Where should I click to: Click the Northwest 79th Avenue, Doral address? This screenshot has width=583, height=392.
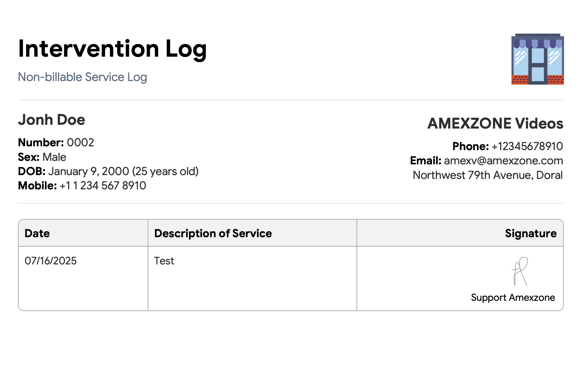pos(487,175)
